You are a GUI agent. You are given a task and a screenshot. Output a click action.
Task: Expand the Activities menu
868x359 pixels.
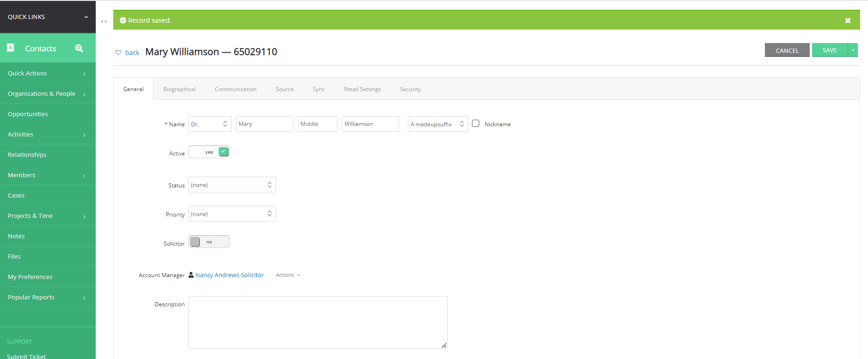click(x=48, y=134)
